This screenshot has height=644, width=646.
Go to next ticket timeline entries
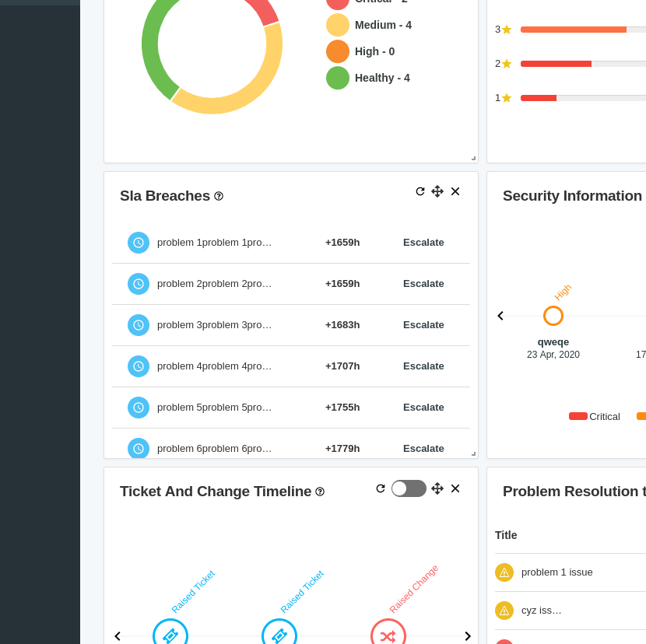[468, 636]
